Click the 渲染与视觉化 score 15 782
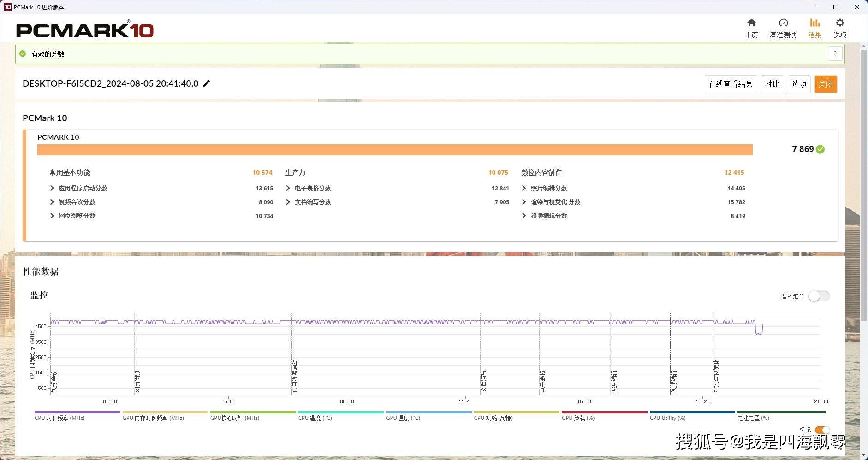868x460 pixels. click(737, 202)
